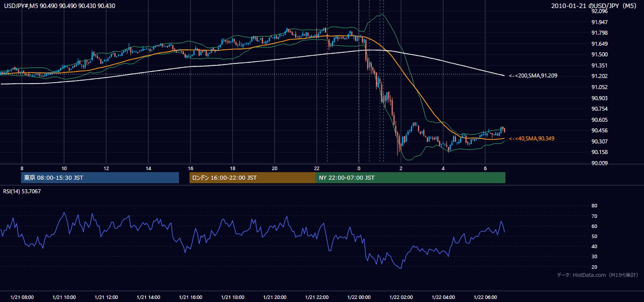Click price axis value 90.009

600,163
